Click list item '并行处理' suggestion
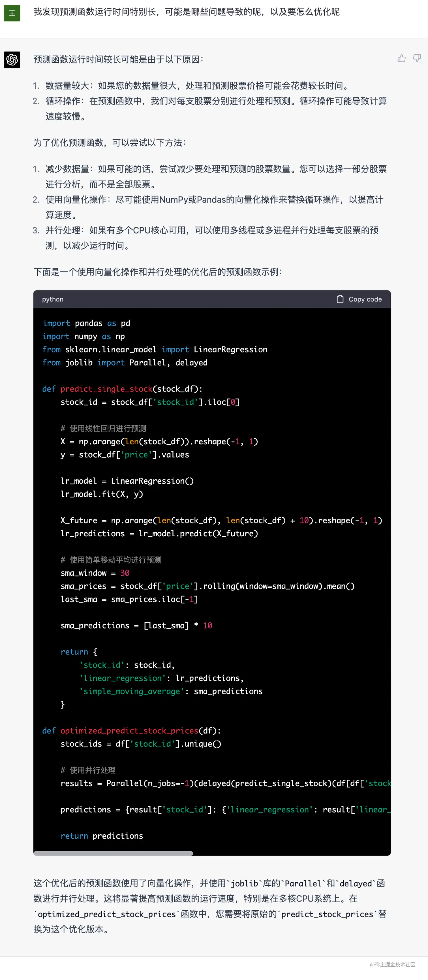Image resolution: width=428 pixels, height=980 pixels. coord(212,238)
